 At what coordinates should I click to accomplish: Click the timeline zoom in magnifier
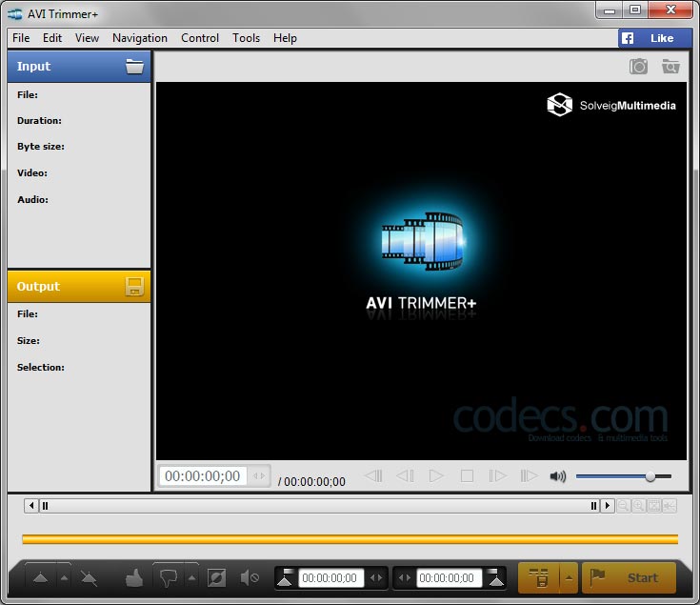pyautogui.click(x=639, y=506)
